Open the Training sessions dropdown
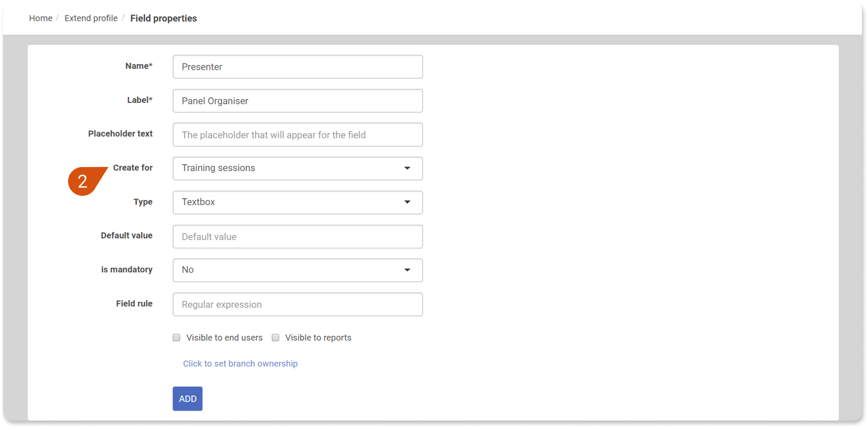Screen dimensions: 868x428 tap(298, 168)
